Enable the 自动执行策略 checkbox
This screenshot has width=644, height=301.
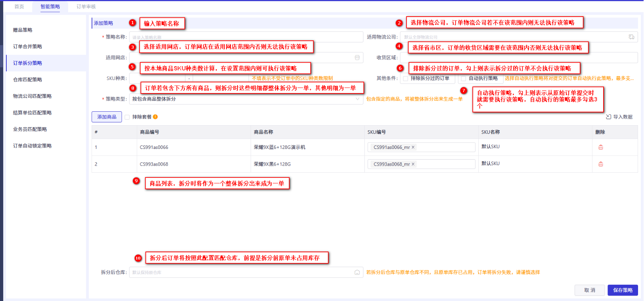(463, 78)
